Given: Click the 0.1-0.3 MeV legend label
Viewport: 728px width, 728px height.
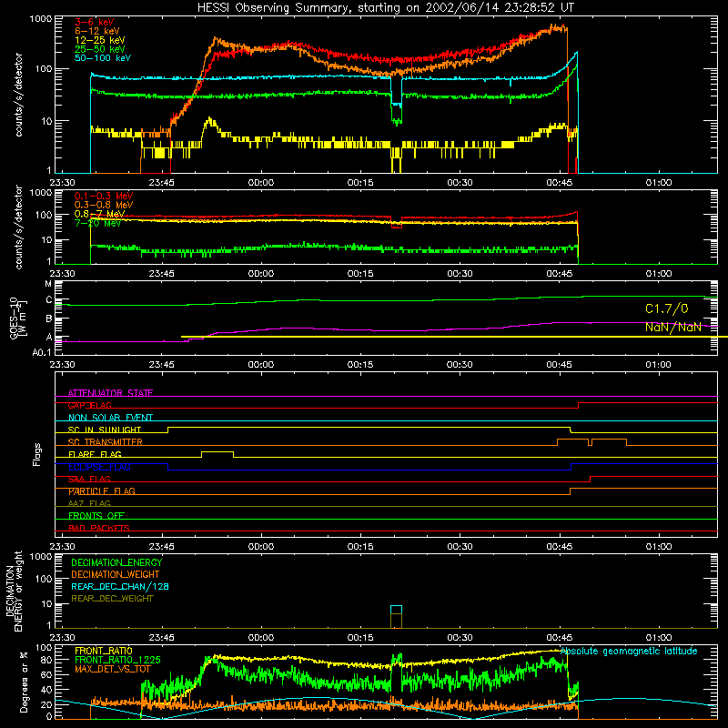Looking at the screenshot, I should point(104,196).
